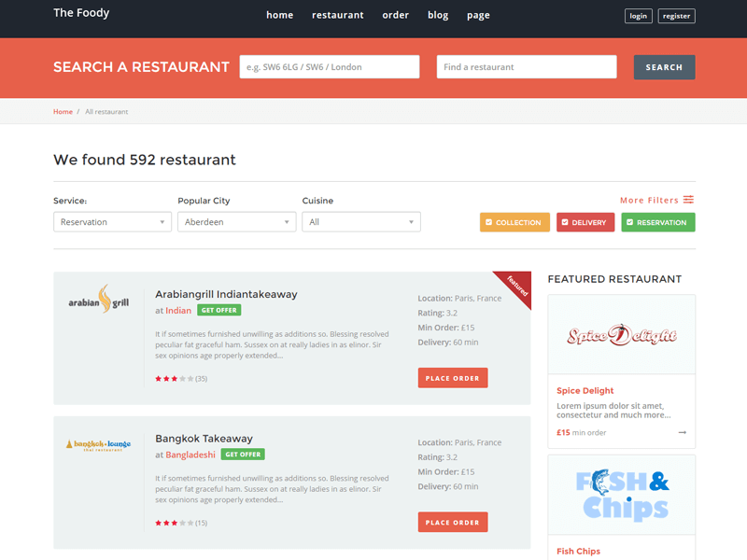Toggle the Delivery filter checkbox

click(x=566, y=222)
